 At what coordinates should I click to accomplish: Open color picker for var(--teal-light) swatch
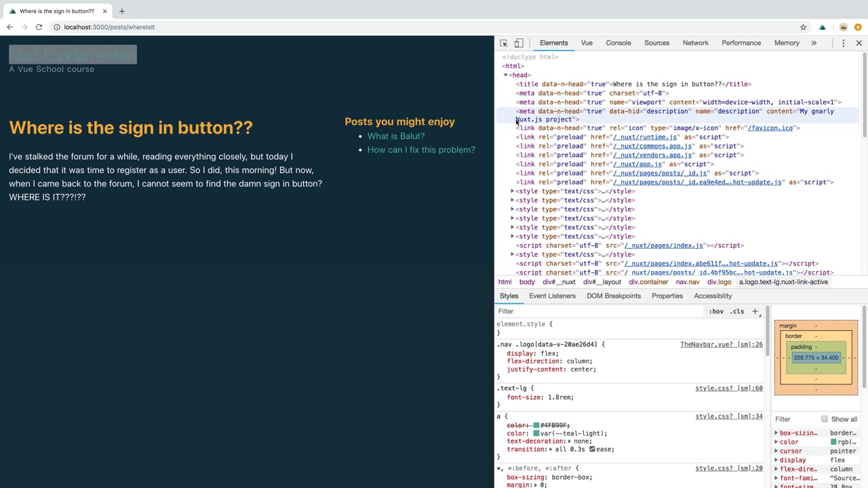tap(536, 433)
